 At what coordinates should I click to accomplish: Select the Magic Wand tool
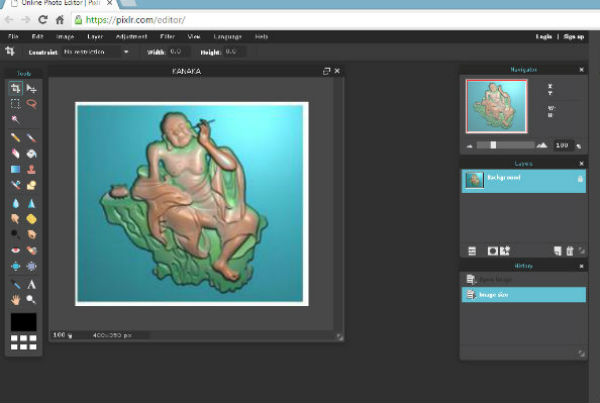click(15, 119)
